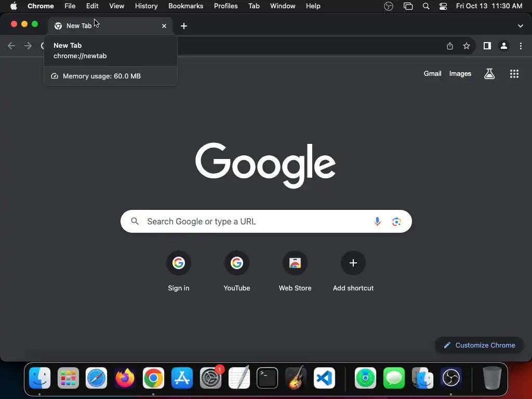532x399 pixels.
Task: Open a new tab with plus button
Action: point(184,26)
